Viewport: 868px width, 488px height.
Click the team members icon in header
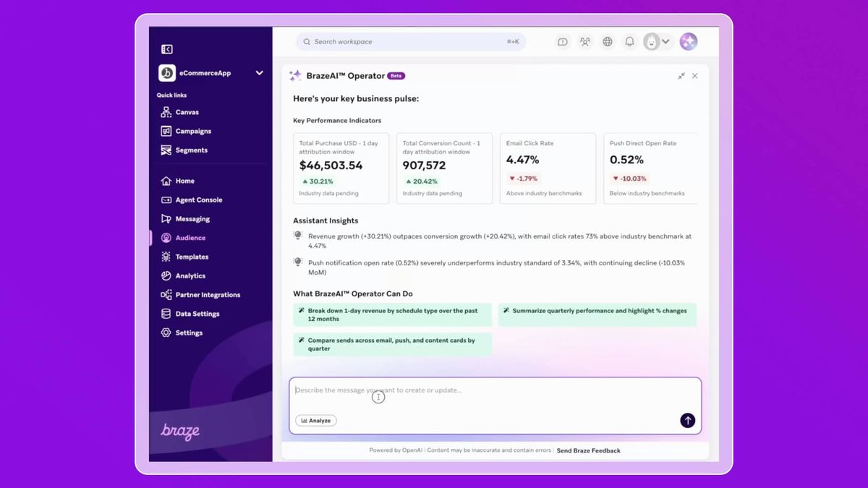(585, 42)
